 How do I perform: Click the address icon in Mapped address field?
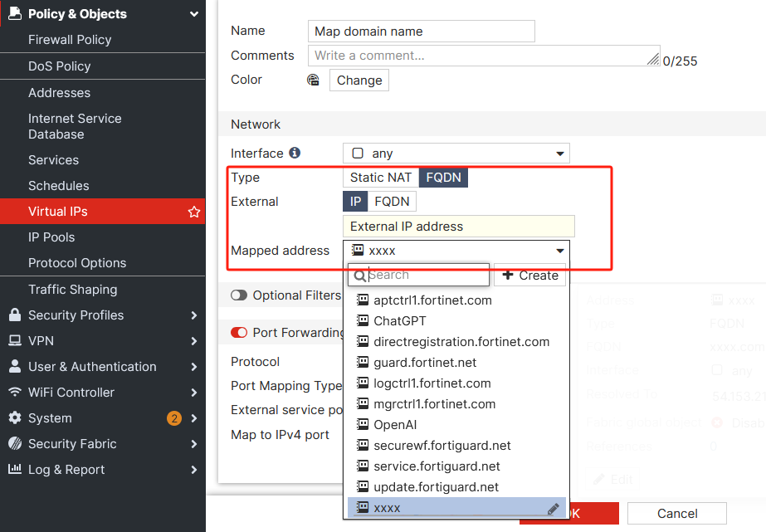point(358,250)
